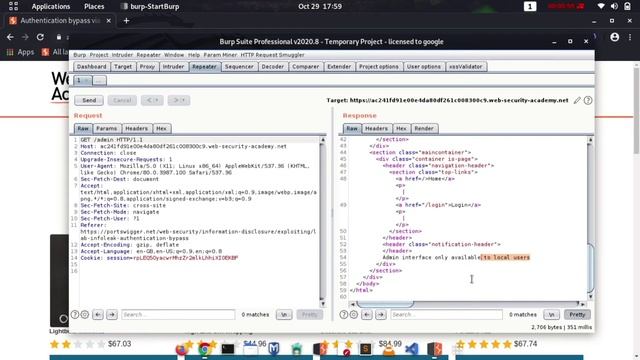This screenshot has width=640, height=360.
Task: Click the Response vertical scrollbar thumb
Action: click(x=590, y=267)
